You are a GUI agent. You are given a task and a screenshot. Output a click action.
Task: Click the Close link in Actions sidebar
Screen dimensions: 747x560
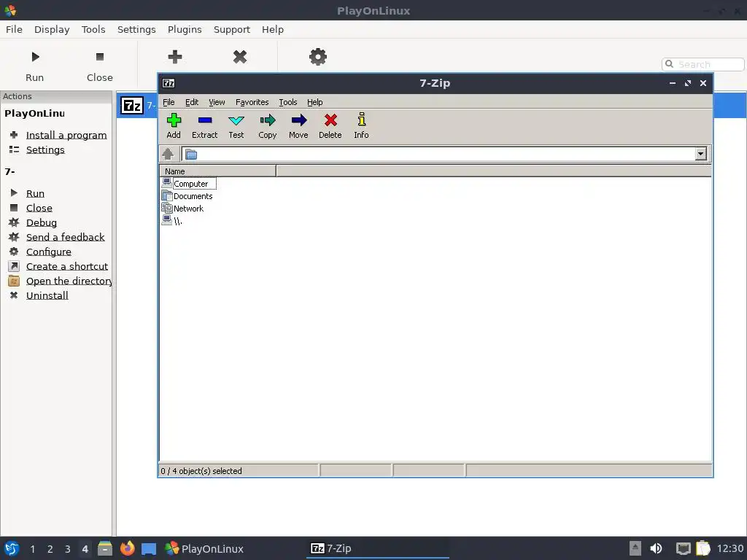coord(39,208)
